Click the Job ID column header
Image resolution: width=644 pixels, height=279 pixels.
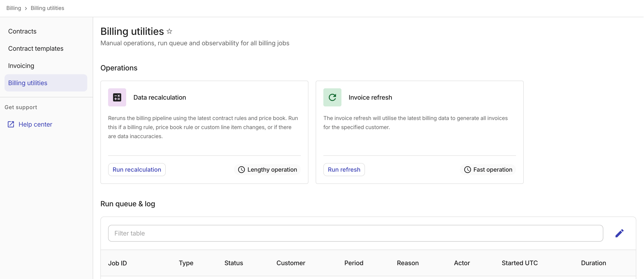click(x=118, y=263)
